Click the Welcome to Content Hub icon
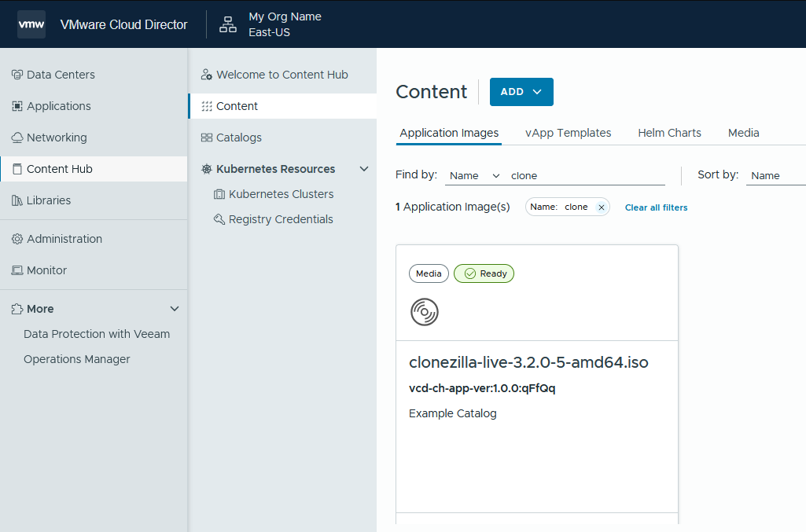Image resolution: width=806 pixels, height=532 pixels. (x=207, y=75)
